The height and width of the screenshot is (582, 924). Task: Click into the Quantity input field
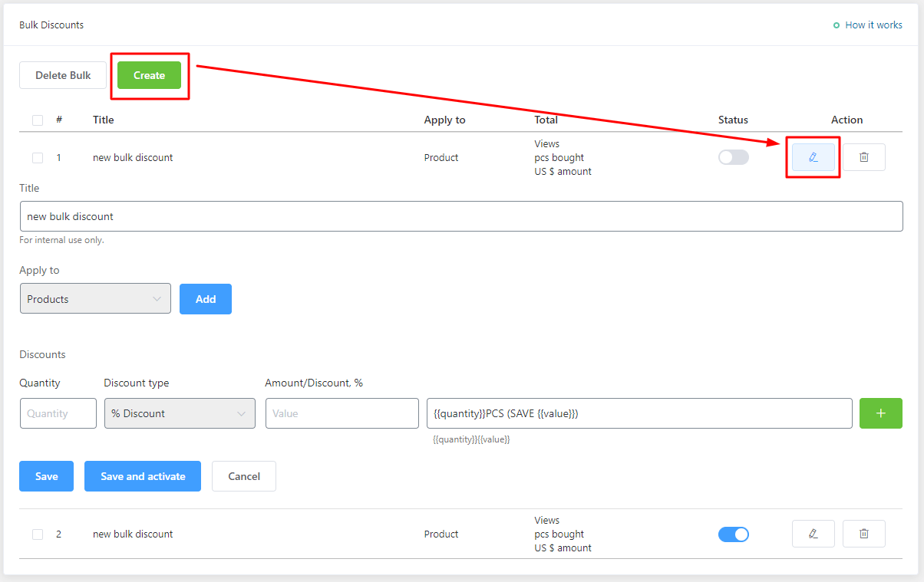tap(58, 413)
